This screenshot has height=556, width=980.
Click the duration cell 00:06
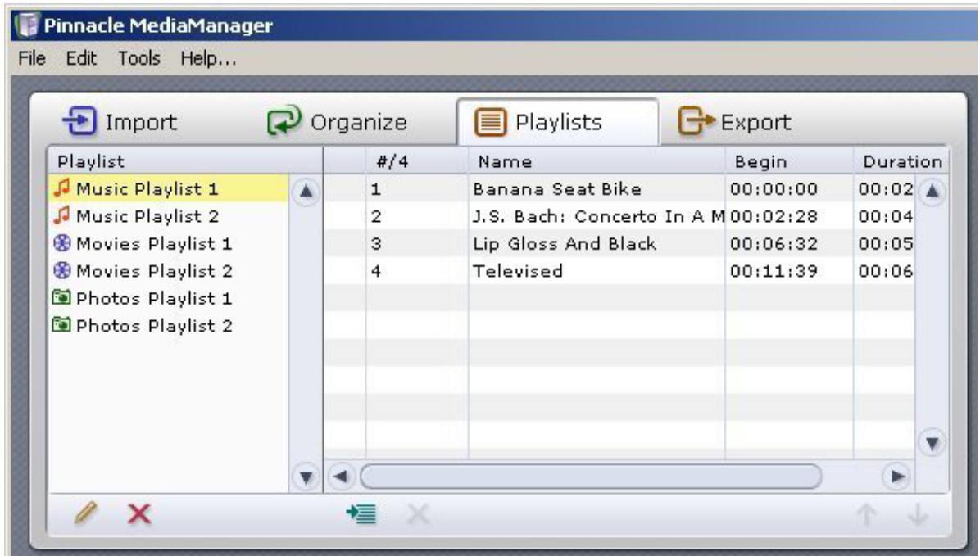pyautogui.click(x=886, y=271)
